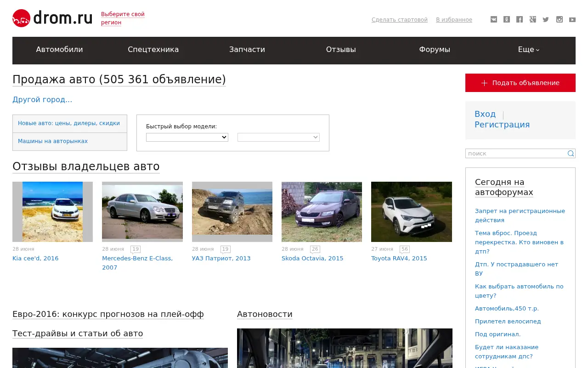Go to Форумы section
This screenshot has width=588, height=368.
(x=435, y=50)
